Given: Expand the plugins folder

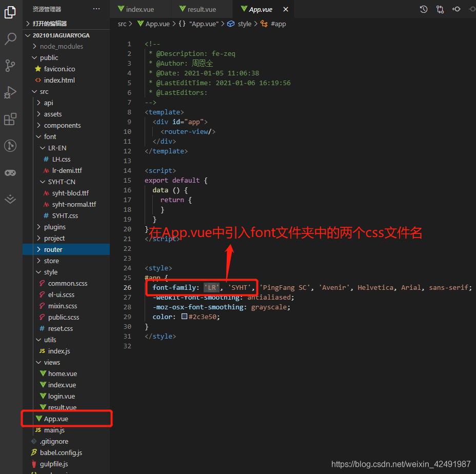Looking at the screenshot, I should click(x=66, y=227).
